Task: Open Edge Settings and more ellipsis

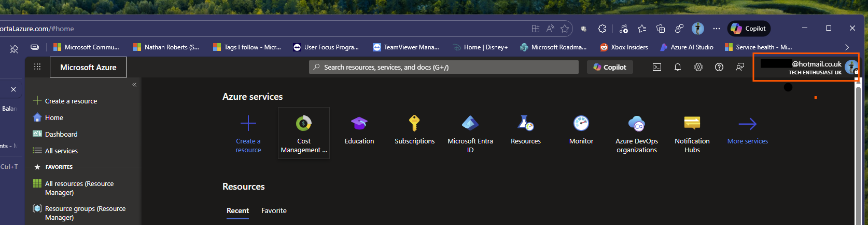Action: (x=717, y=29)
